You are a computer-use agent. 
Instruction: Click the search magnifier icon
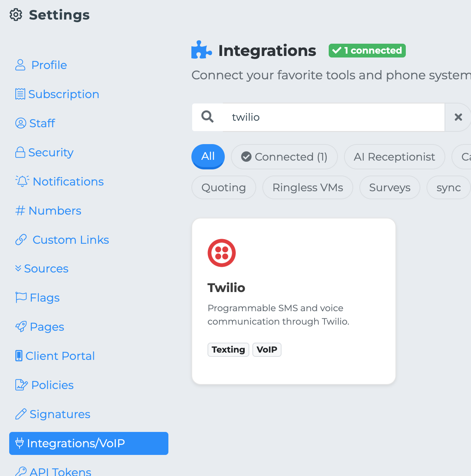[208, 117]
